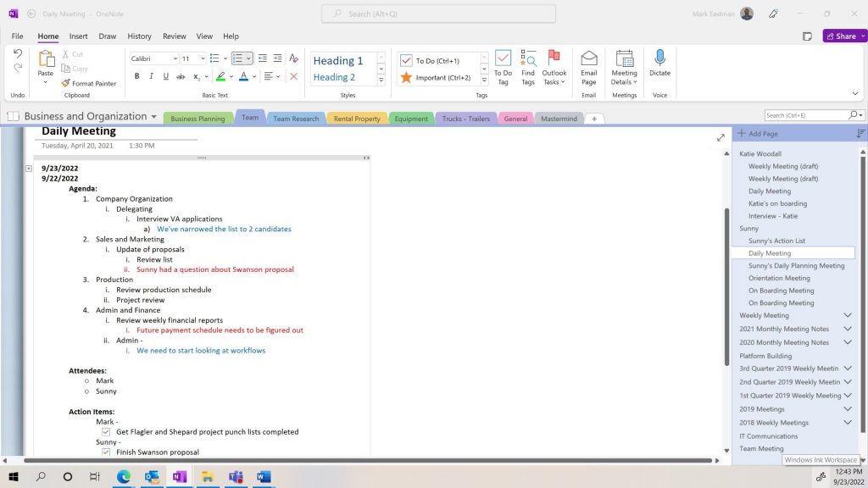Click Add Page in the page list
The height and width of the screenshot is (488, 868).
[x=757, y=134]
